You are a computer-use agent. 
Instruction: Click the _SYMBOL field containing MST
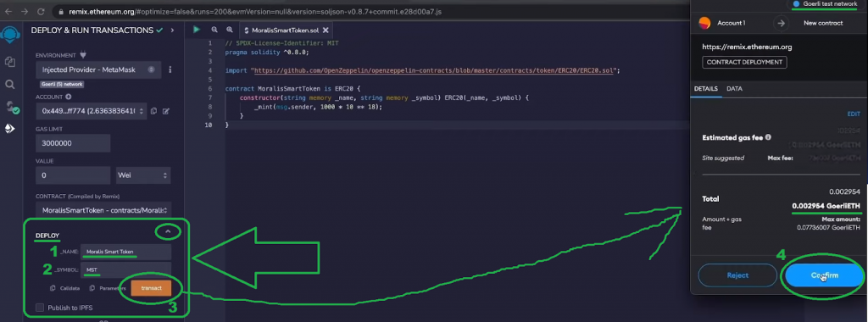[x=125, y=270]
